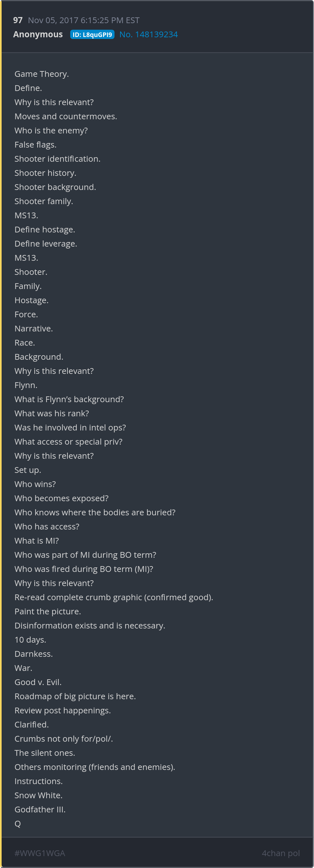Screen dimensions: 314x868
Task: Click the "Who becomes exposed?" line
Action: (61, 498)
